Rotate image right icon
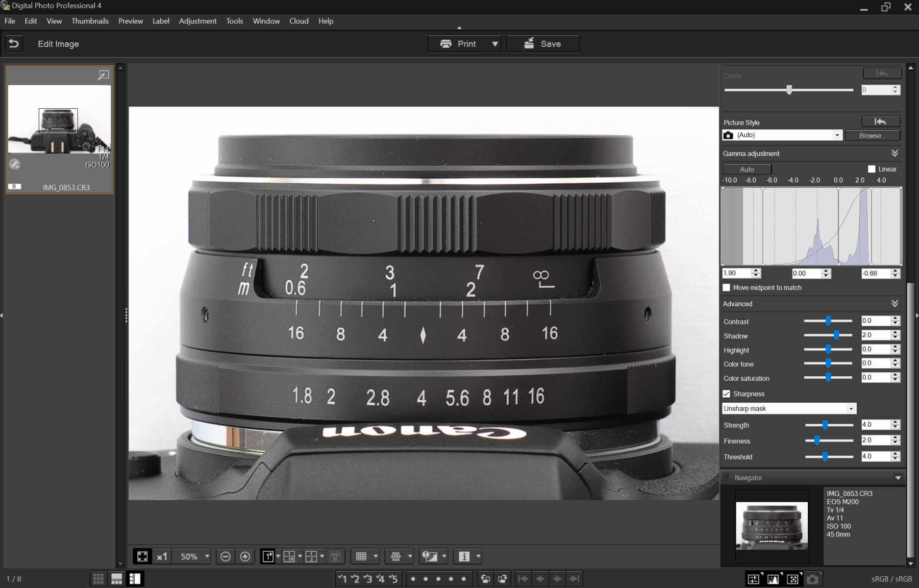This screenshot has width=919, height=588. [502, 579]
